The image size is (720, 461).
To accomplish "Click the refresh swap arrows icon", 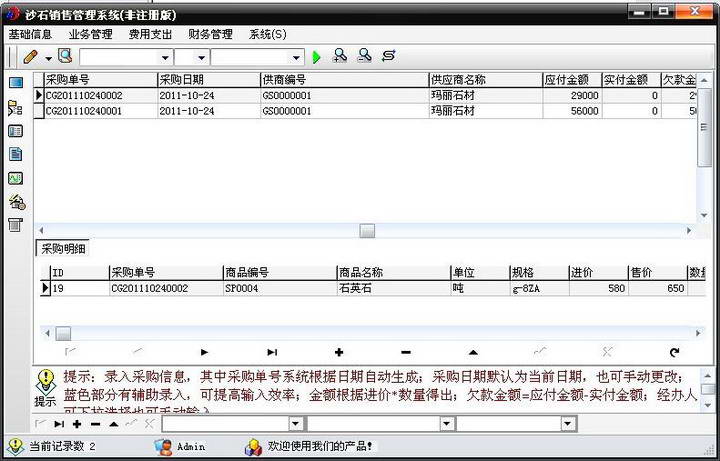I will click(x=388, y=56).
